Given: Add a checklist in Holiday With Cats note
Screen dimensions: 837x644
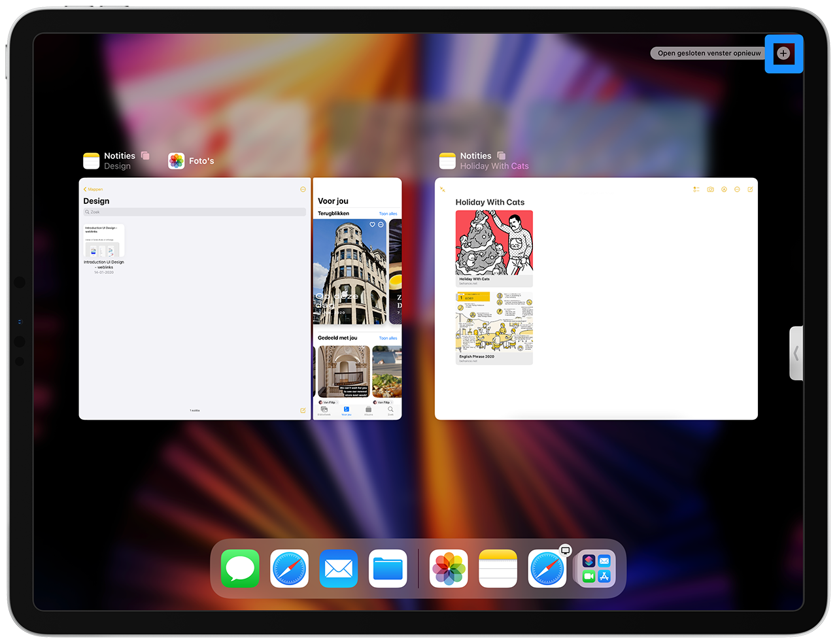Looking at the screenshot, I should point(696,190).
